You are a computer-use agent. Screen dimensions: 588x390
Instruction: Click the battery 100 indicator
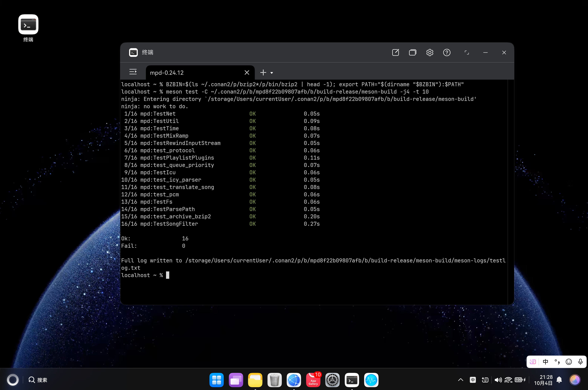tap(520, 379)
